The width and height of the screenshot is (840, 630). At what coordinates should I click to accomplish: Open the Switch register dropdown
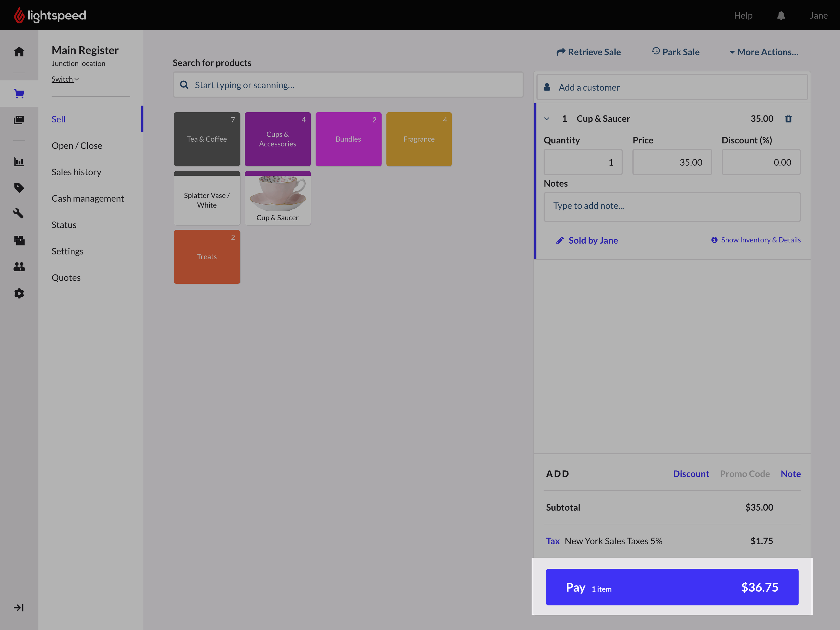[65, 79]
